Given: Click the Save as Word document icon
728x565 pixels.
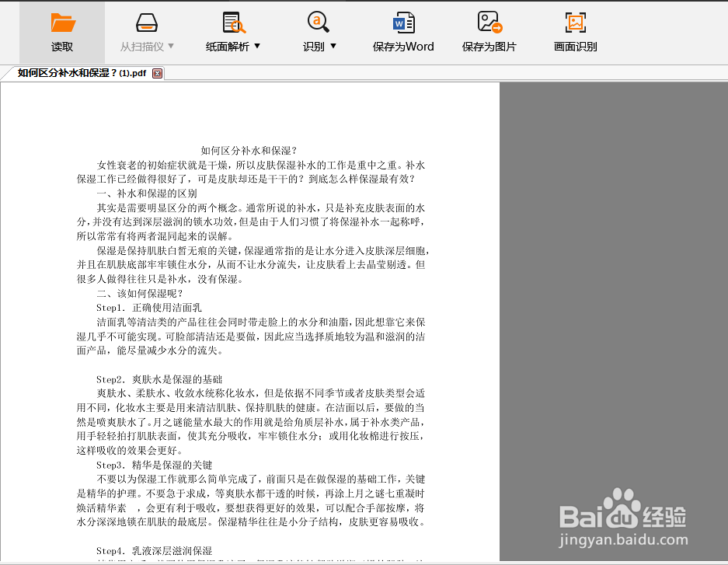Looking at the screenshot, I should click(403, 23).
